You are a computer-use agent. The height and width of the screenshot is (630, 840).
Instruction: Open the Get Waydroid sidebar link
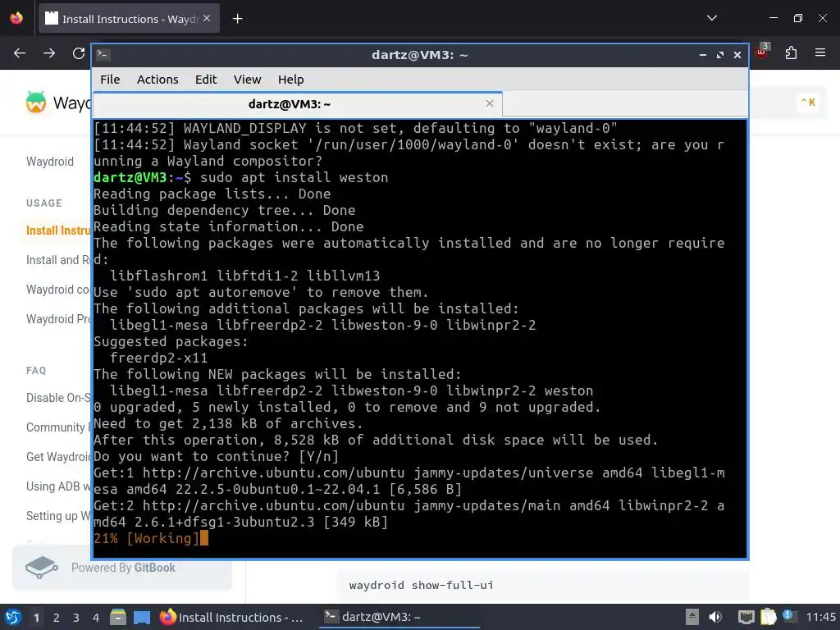58,456
